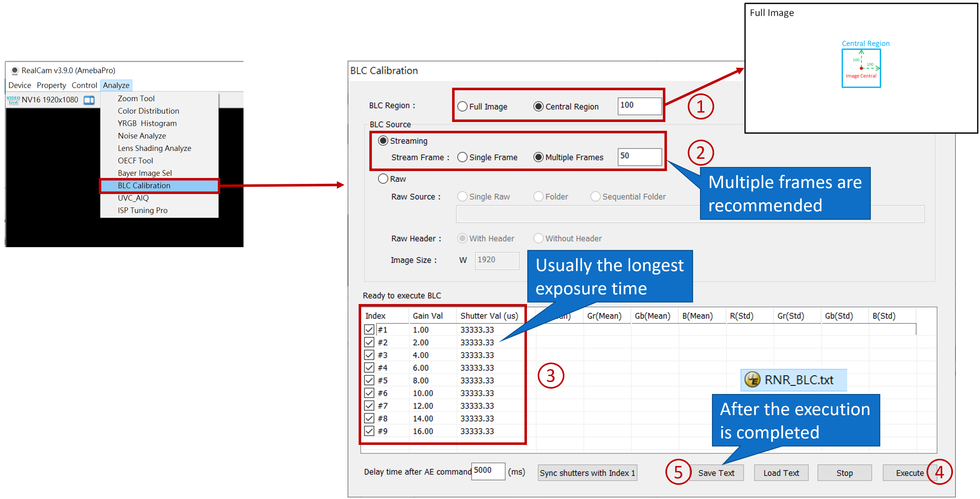Click the filmstrip icon beside NV16 1920x1080
The width and height of the screenshot is (980, 499).
89,100
